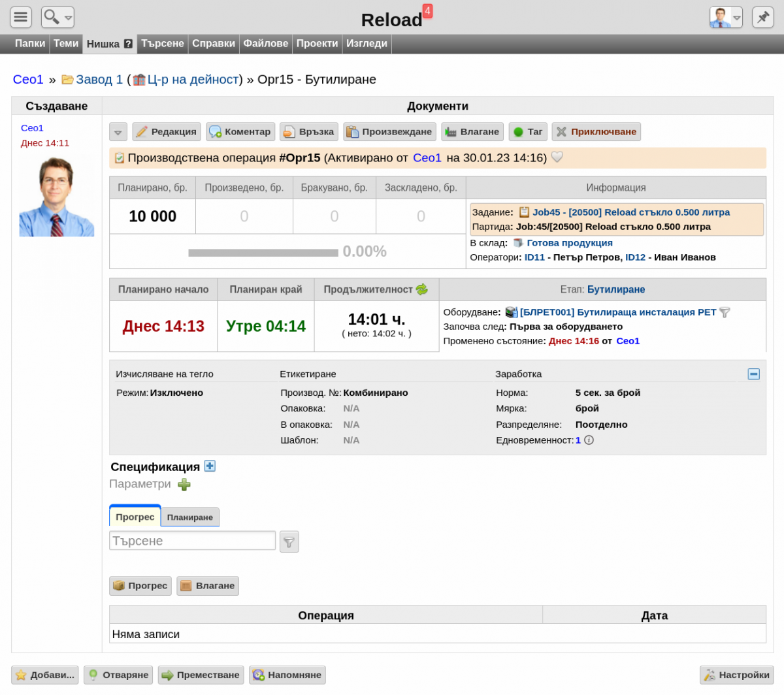The image size is (784, 695).
Task: Switch to the Планиране tab
Action: coord(190,517)
